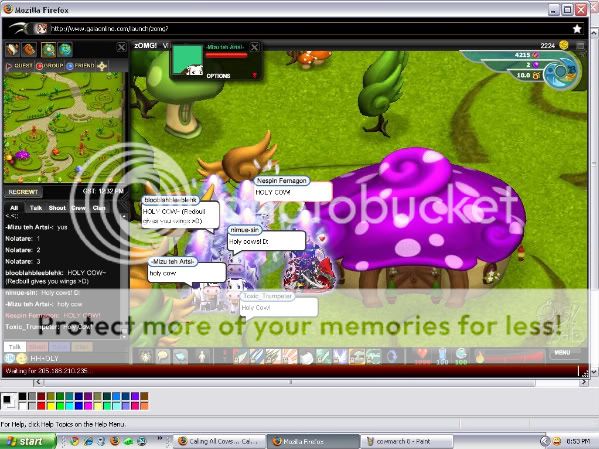Select the map magnifier globe icon

click(49, 49)
